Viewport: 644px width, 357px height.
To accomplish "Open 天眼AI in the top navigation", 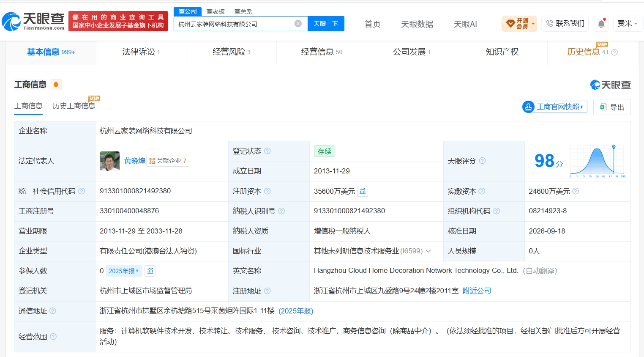I will [x=465, y=24].
